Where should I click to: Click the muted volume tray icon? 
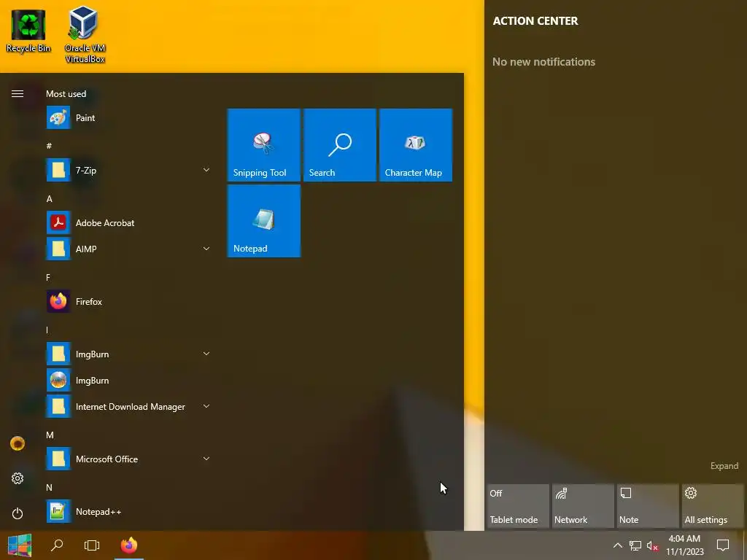pos(652,545)
